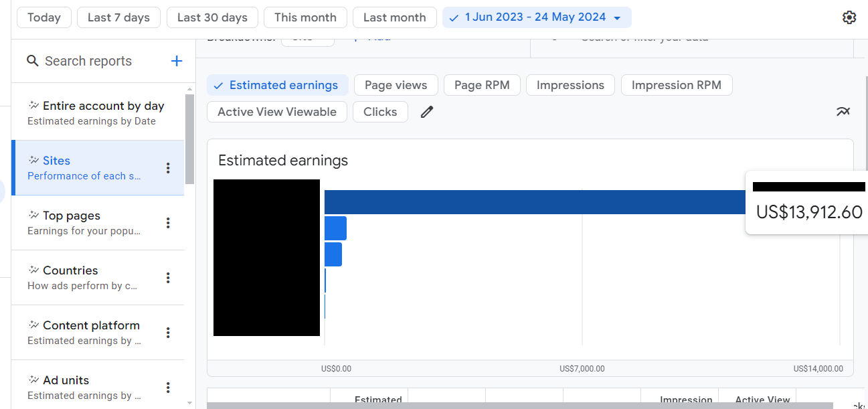The height and width of the screenshot is (409, 868).
Task: Open more options for Countries report
Action: 168,278
